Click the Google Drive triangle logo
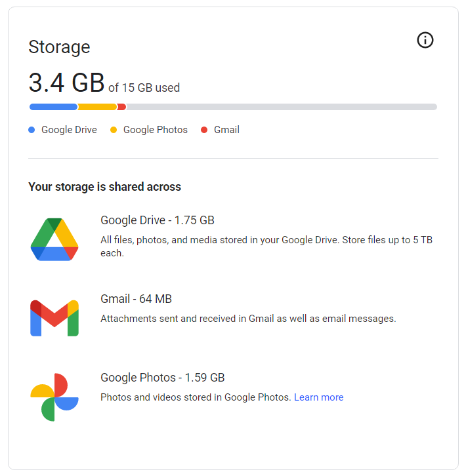The width and height of the screenshot is (466, 476). point(54,240)
